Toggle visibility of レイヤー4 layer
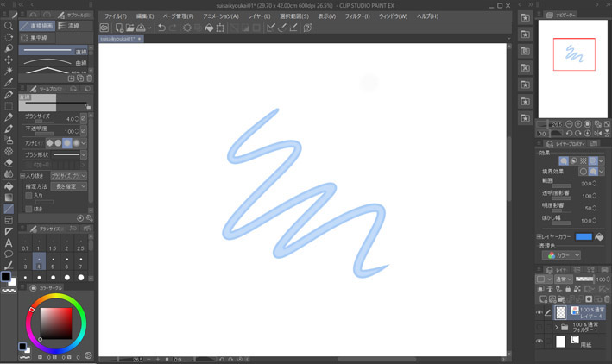Screen dimensions: 612x364 pyautogui.click(x=539, y=312)
